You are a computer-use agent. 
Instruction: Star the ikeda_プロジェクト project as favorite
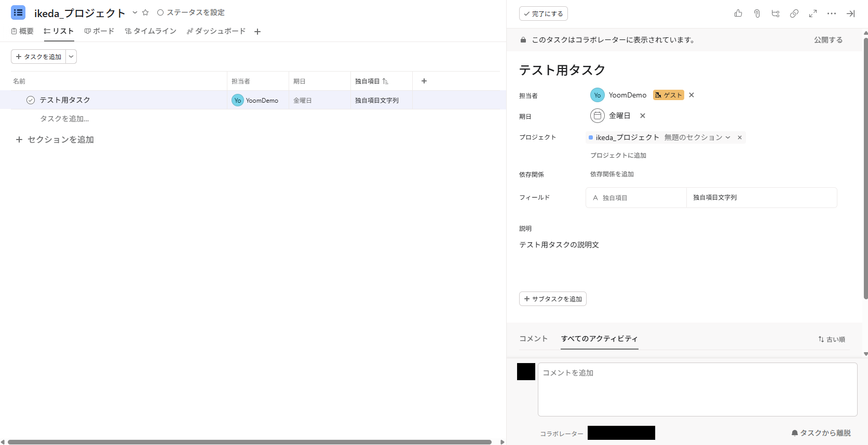click(x=145, y=12)
